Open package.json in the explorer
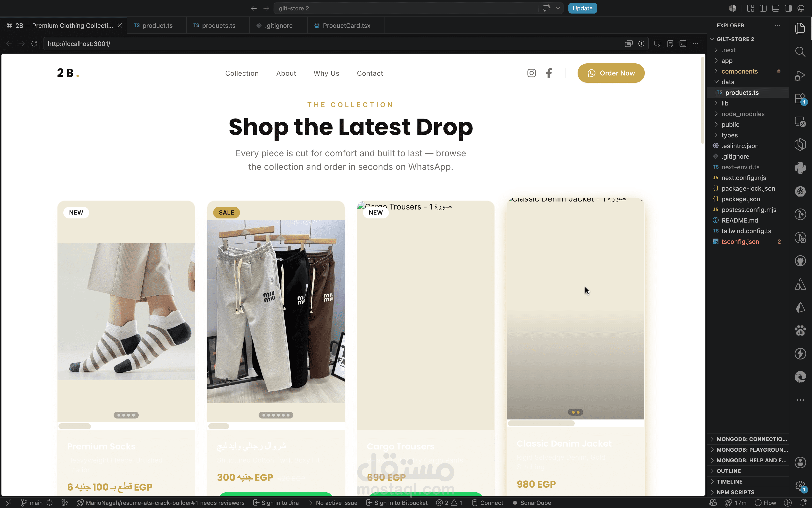This screenshot has height=508, width=812. [x=748, y=199]
